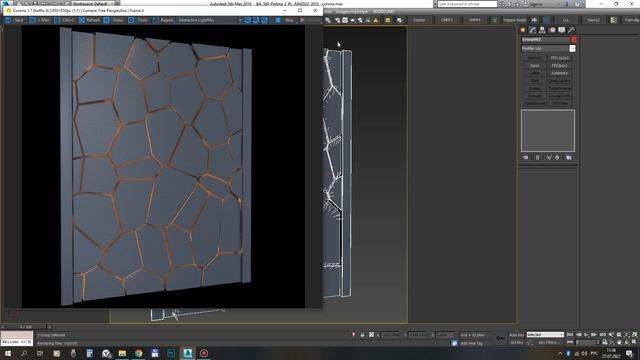Click the Create tab icon in command panel
The width and height of the screenshot is (640, 360).
(x=523, y=30)
